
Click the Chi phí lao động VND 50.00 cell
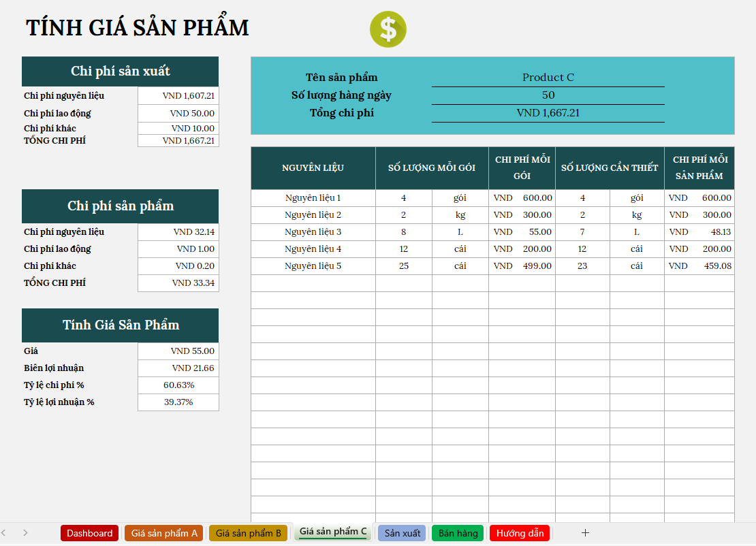click(x=178, y=114)
